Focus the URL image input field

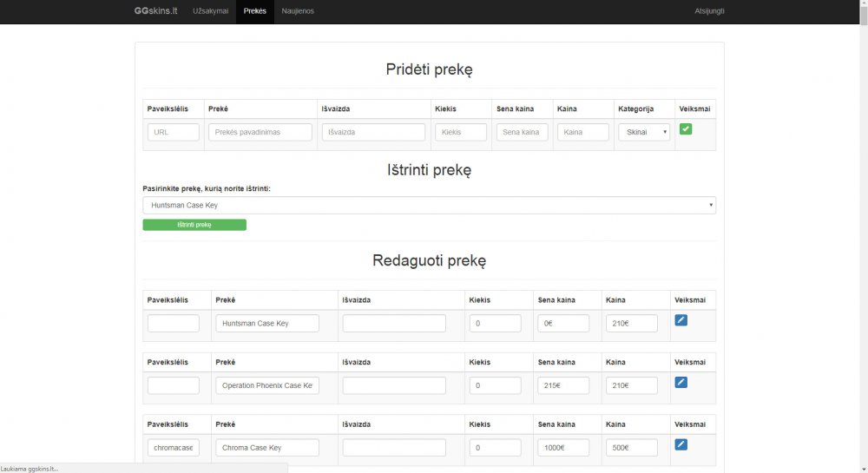(174, 132)
